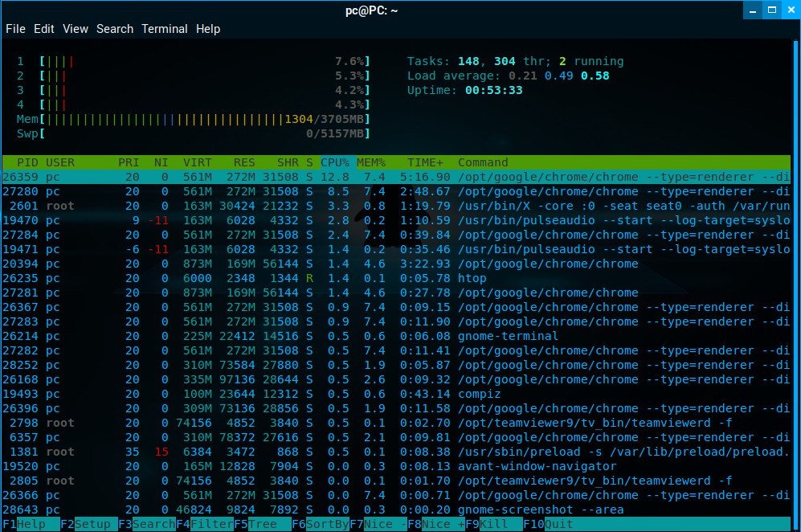Select the htop process row
801x532 pixels.
396,279
